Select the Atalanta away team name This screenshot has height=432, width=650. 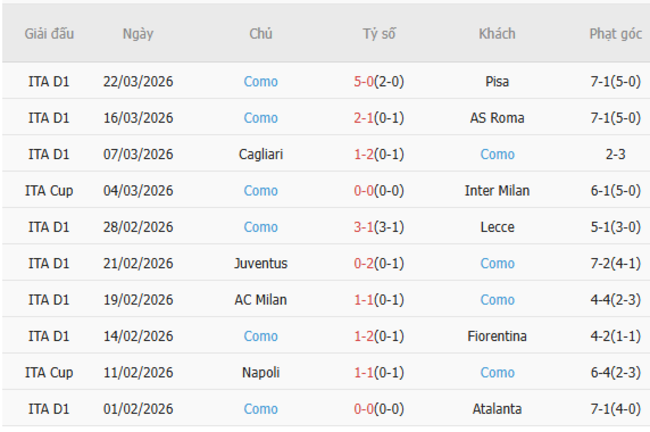pyautogui.click(x=497, y=409)
